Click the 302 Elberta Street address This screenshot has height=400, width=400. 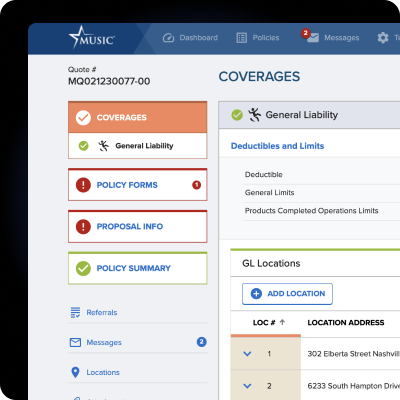pos(353,354)
